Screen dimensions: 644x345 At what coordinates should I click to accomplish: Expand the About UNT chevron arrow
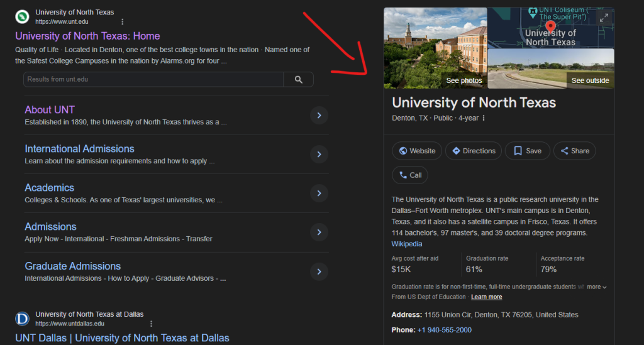(x=319, y=115)
